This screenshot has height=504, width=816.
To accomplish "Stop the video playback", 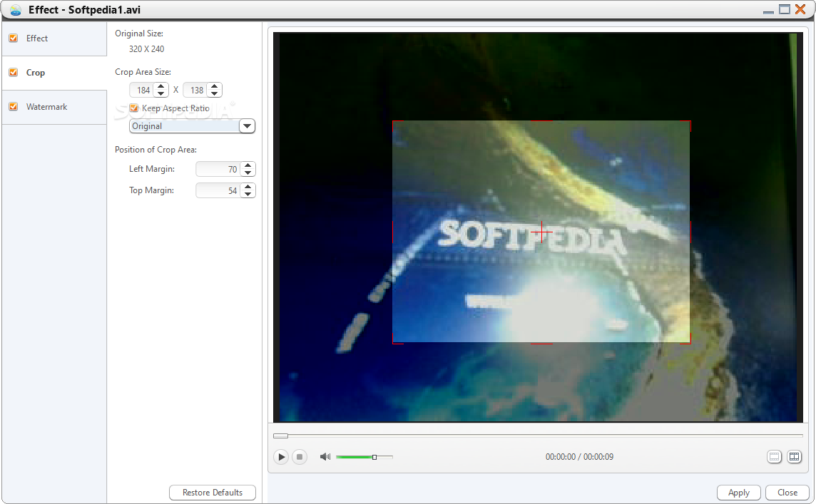I will tap(300, 457).
